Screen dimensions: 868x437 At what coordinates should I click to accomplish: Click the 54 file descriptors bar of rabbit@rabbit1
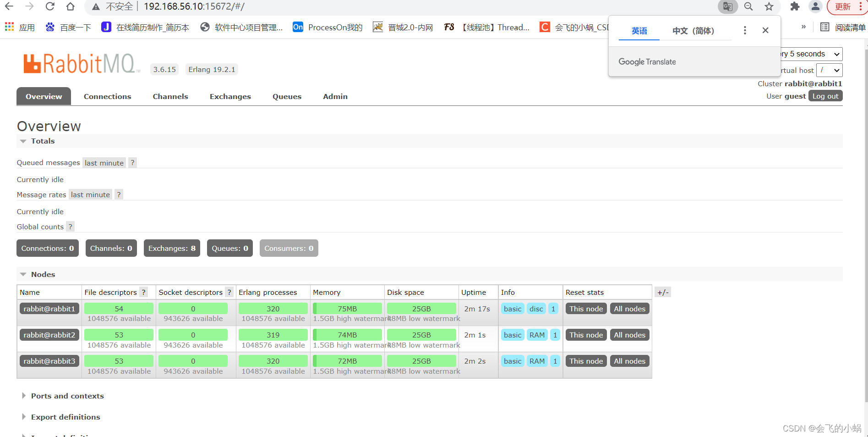[119, 309]
